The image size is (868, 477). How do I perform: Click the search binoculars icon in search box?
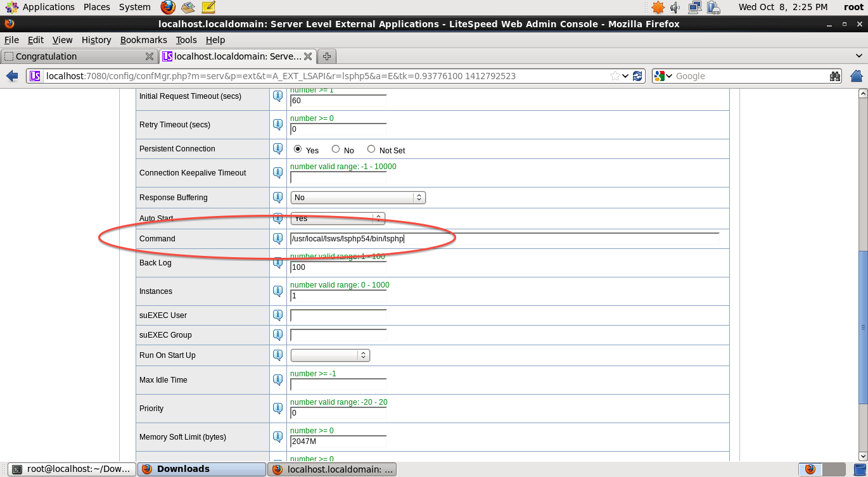click(835, 76)
